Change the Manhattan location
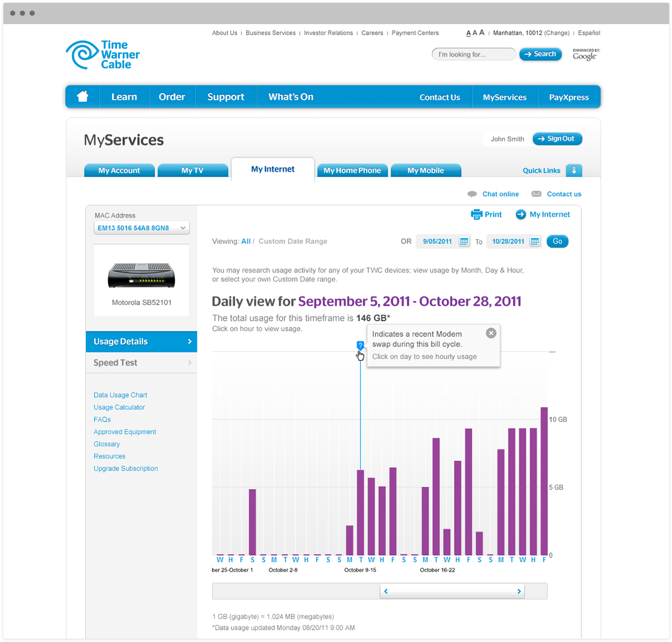The image size is (672, 642). point(557,33)
